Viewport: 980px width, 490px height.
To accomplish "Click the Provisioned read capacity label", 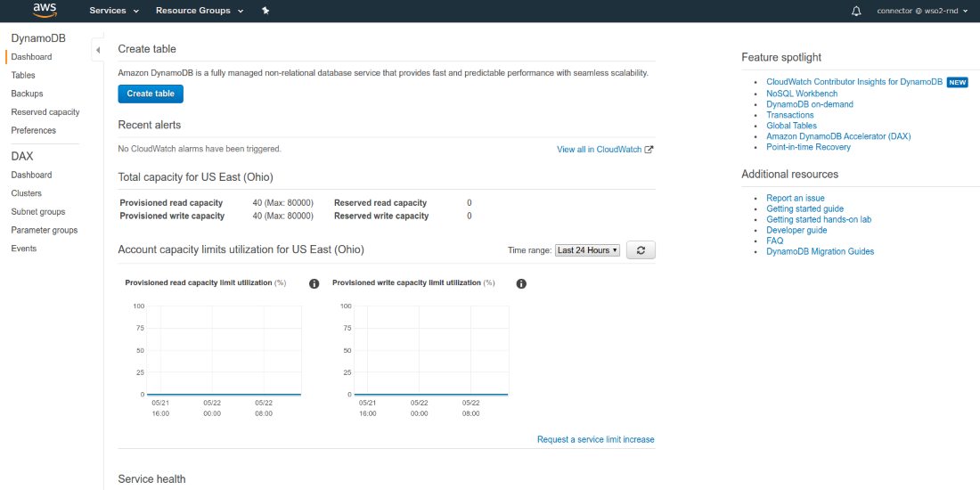I will point(169,203).
